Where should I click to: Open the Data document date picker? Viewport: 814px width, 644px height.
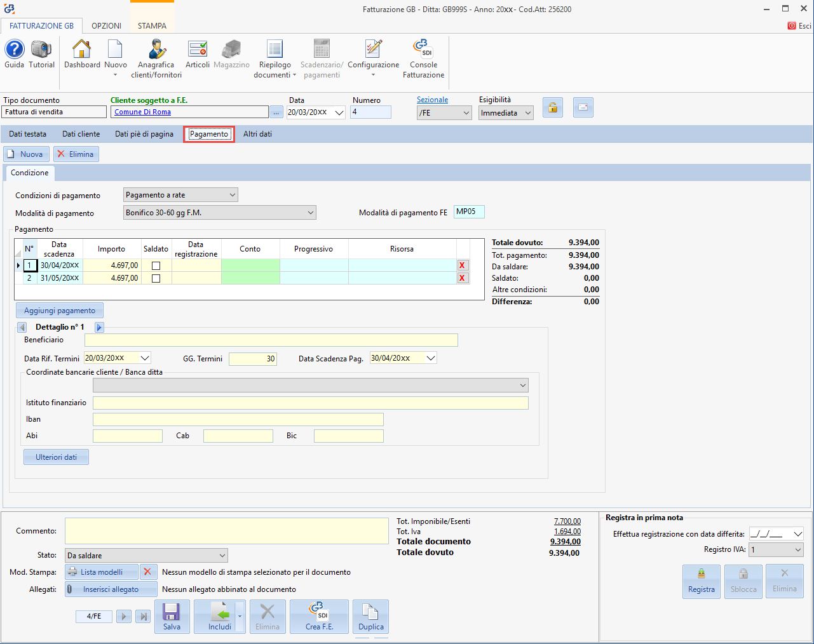click(339, 112)
